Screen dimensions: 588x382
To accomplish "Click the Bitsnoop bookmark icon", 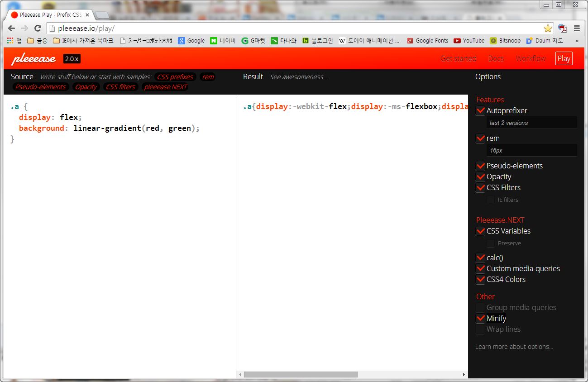I will 493,40.
